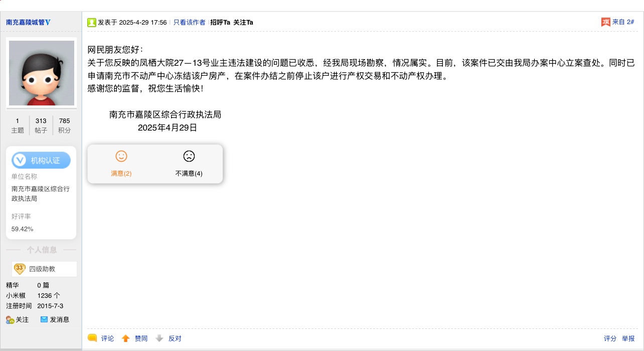This screenshot has height=351, width=644.
Task: Click the level 33 medal badge icon
Action: click(20, 269)
